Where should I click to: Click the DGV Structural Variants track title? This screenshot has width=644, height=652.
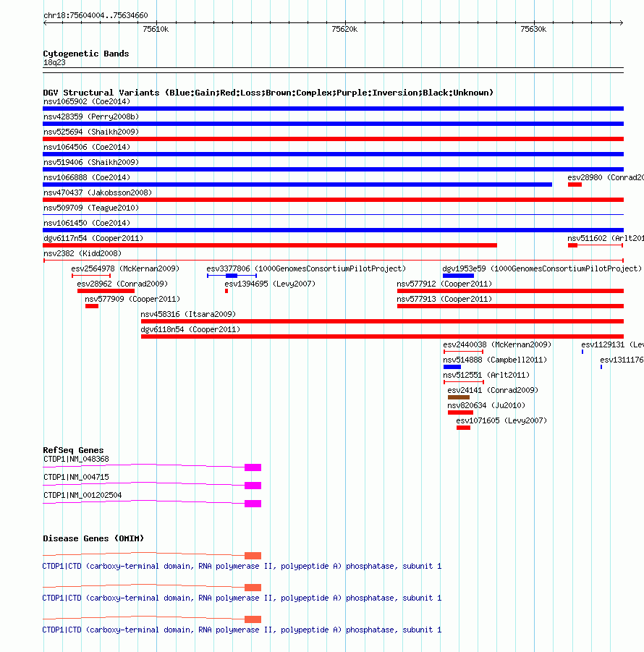[268, 93]
